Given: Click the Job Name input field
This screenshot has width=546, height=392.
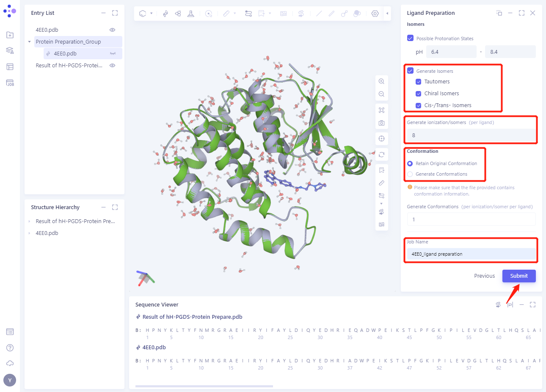Looking at the screenshot, I should (x=471, y=254).
